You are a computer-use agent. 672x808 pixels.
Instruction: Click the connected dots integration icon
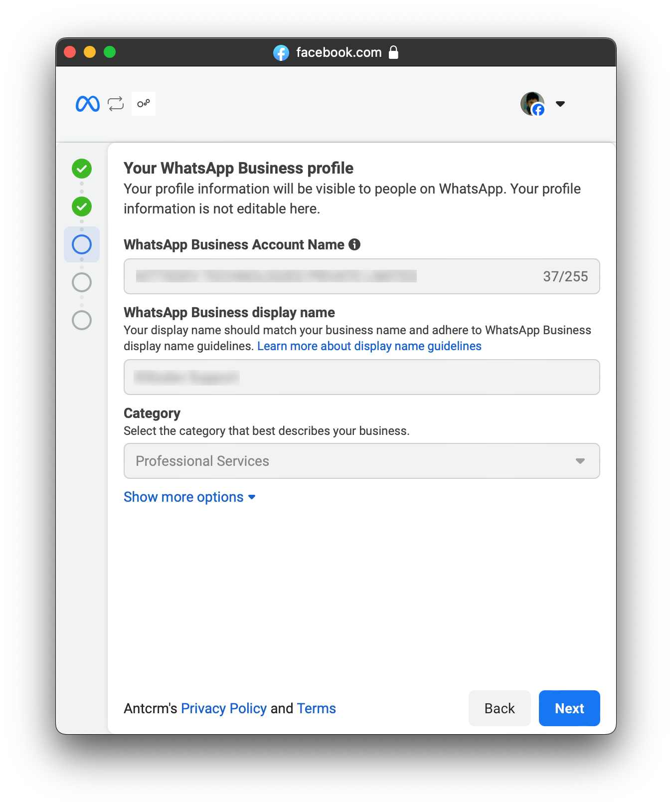pyautogui.click(x=144, y=104)
